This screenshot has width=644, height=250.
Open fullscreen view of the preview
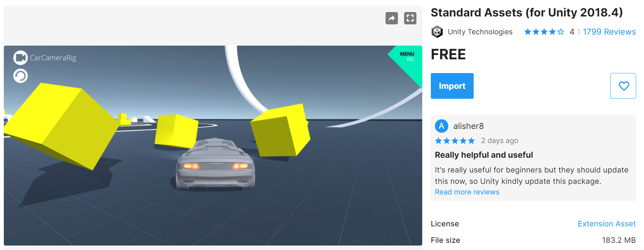pyautogui.click(x=410, y=18)
